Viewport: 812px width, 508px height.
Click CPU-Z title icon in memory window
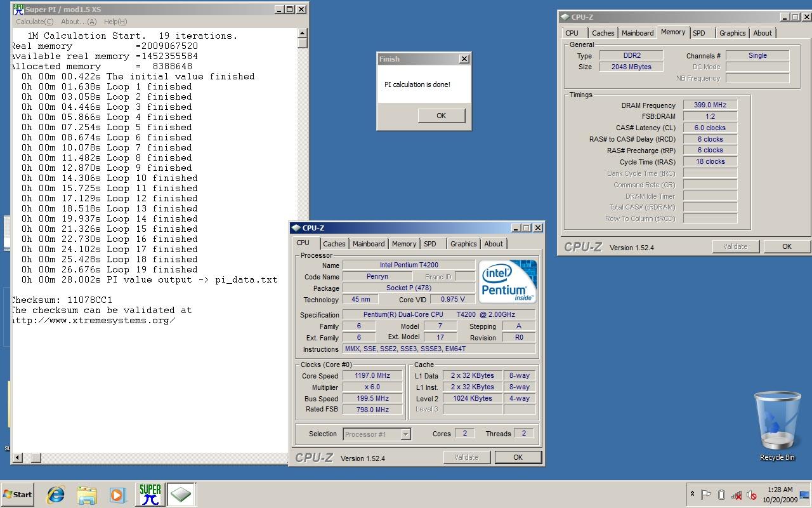point(565,17)
